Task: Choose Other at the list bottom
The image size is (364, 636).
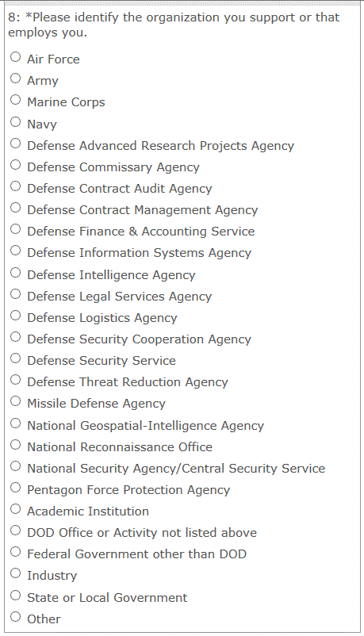Action: pyautogui.click(x=15, y=617)
